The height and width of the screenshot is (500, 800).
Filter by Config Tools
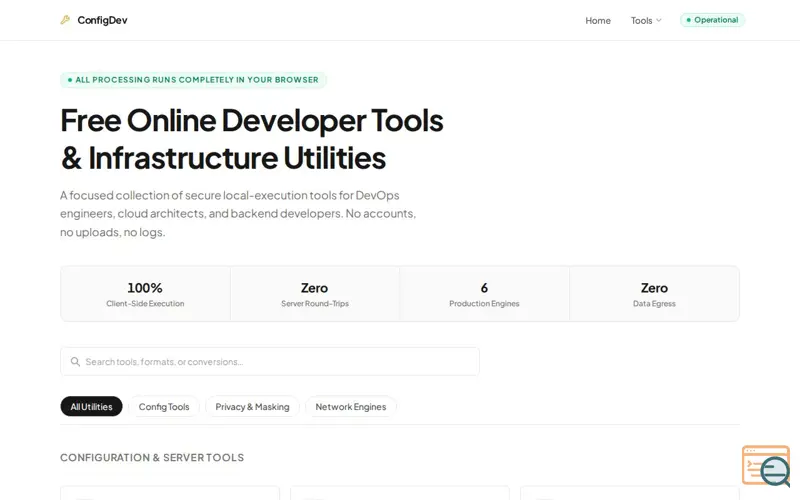[164, 407]
